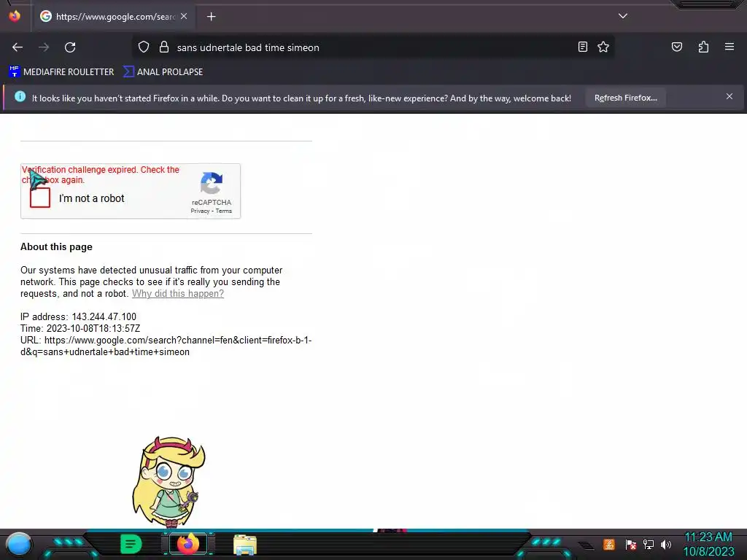Image resolution: width=747 pixels, height=560 pixels.
Task: Open a new tab with the plus button
Action: [x=211, y=17]
